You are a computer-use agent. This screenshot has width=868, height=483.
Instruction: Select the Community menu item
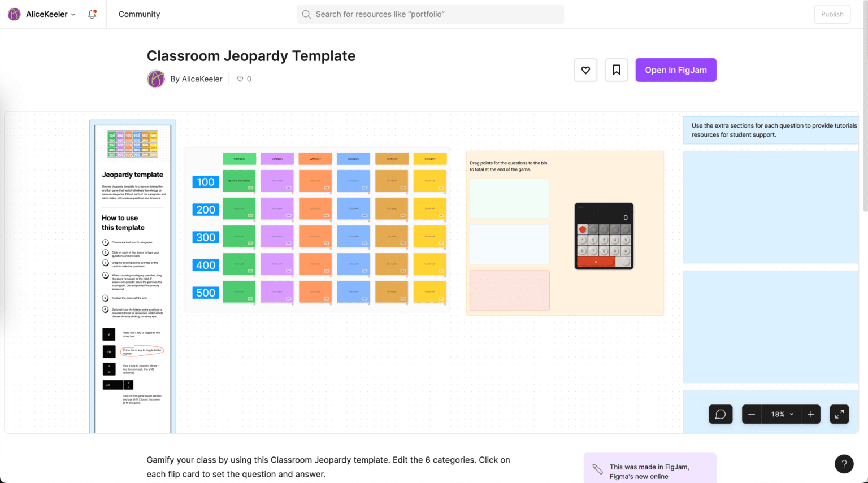(139, 14)
